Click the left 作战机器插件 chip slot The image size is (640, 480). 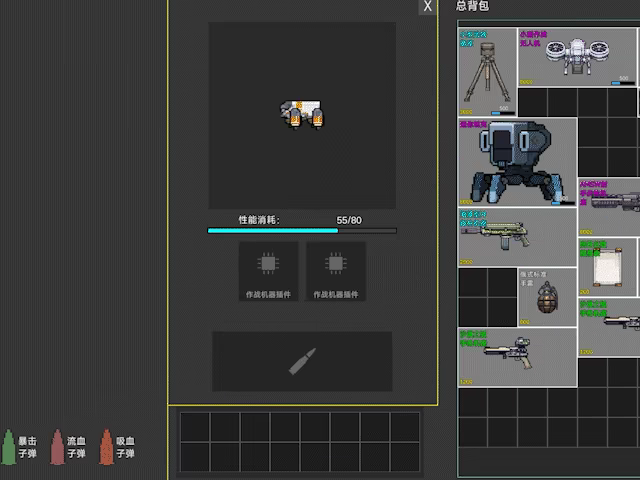(x=268, y=271)
